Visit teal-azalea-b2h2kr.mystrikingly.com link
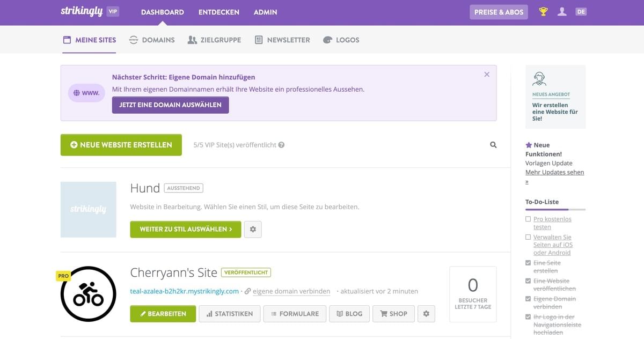Screen dimensions: 644x339 [x=185, y=291]
